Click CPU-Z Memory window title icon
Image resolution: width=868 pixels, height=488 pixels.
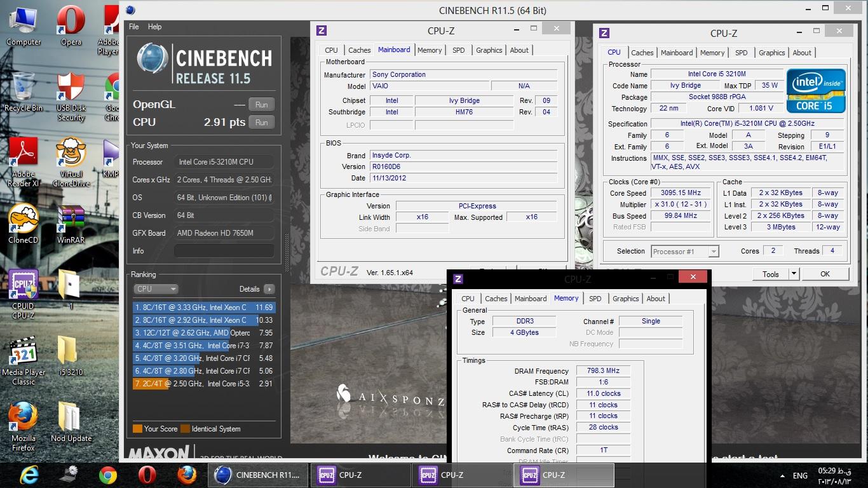[x=458, y=278]
